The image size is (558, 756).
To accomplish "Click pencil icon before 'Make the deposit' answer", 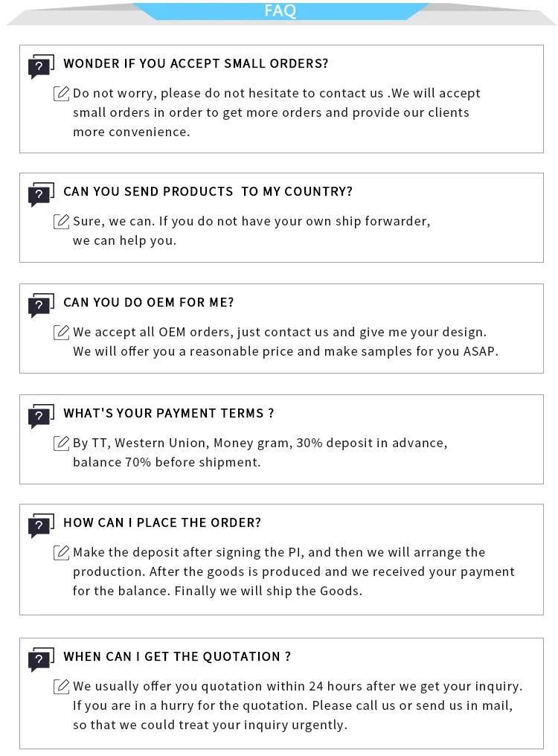I will tap(62, 553).
